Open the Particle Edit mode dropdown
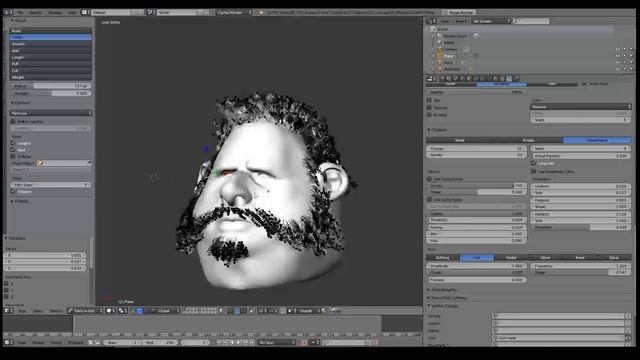The height and width of the screenshot is (360, 640). [85, 311]
